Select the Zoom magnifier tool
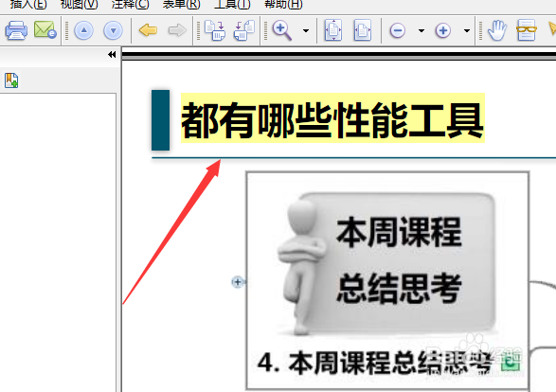 point(282,30)
